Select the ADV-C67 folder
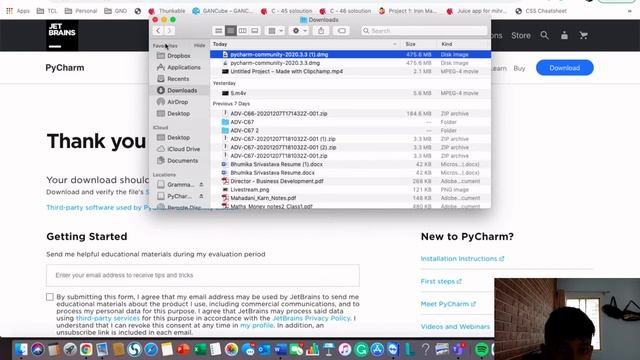The height and width of the screenshot is (360, 640). coord(350,122)
